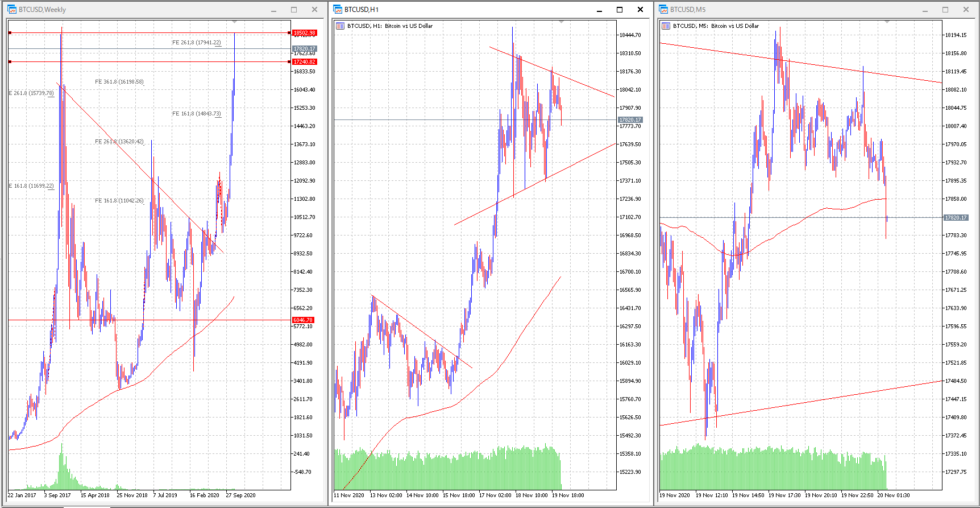Click the BTCUSD,Weekly window title icon
This screenshot has height=508, width=980.
12,10
